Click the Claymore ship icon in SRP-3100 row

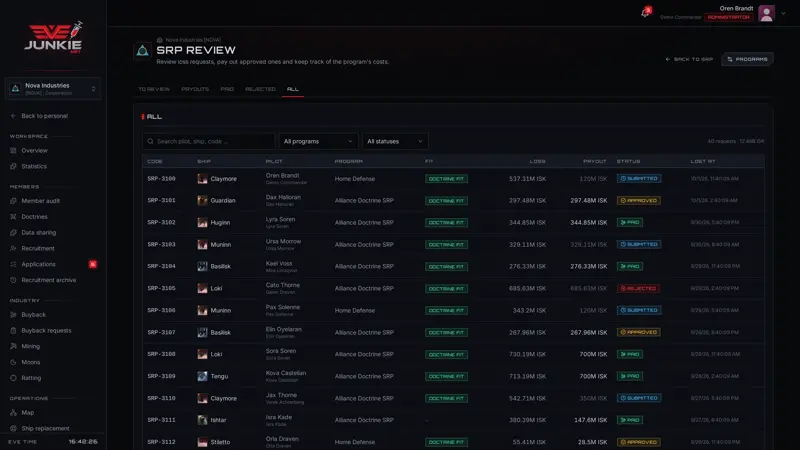tap(203, 179)
